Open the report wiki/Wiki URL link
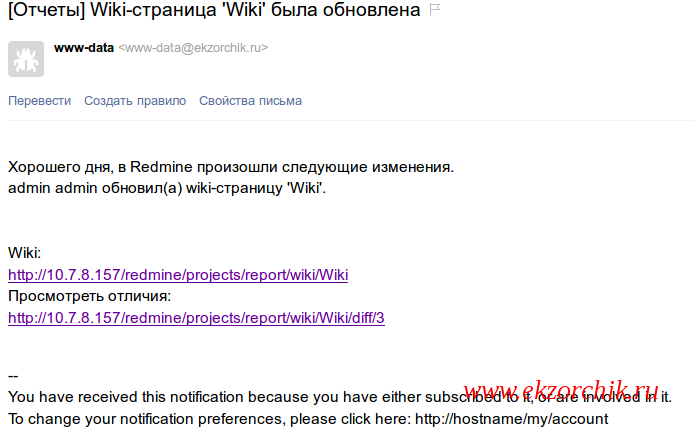694x427 pixels. click(178, 275)
